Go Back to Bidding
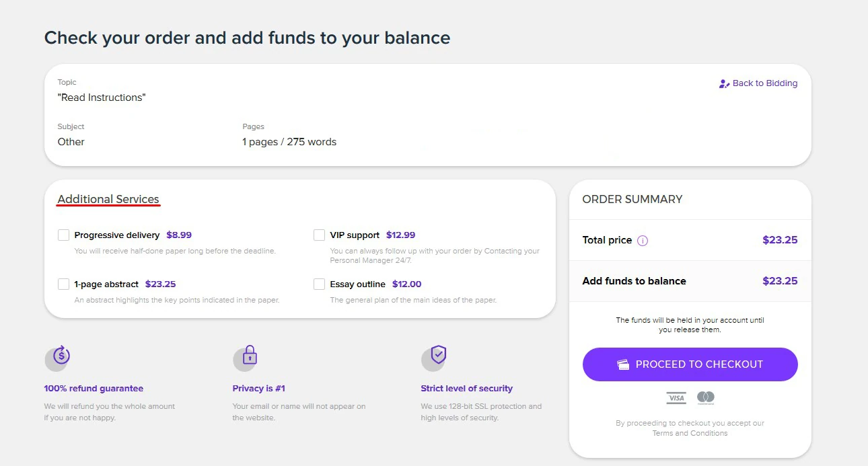This screenshot has width=868, height=466. (x=765, y=83)
